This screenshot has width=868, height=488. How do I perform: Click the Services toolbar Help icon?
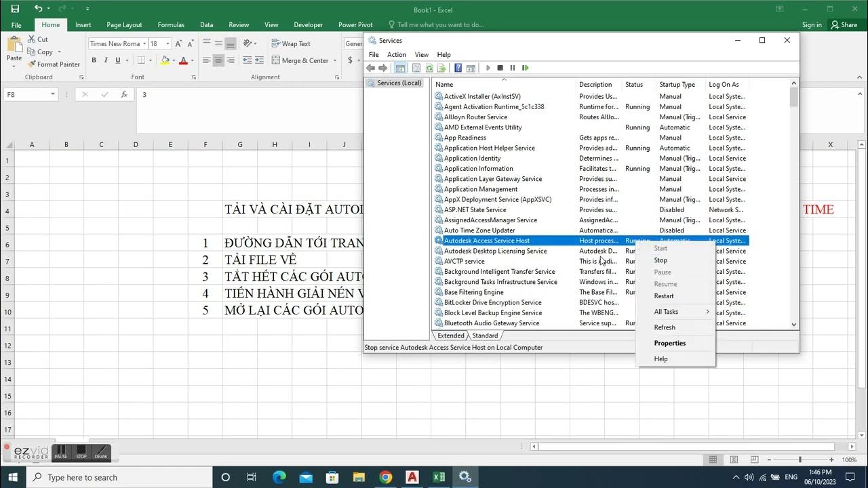click(x=458, y=68)
